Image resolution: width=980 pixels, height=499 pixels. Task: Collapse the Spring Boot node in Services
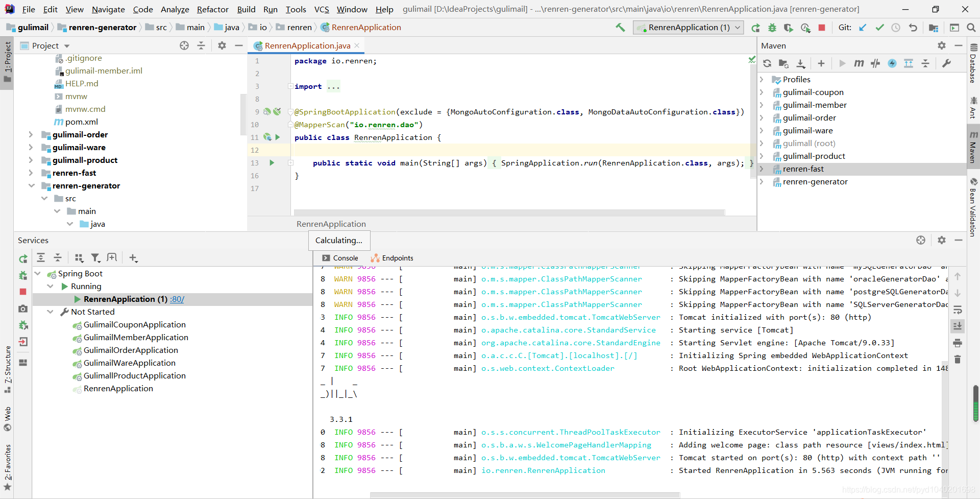tap(38, 273)
